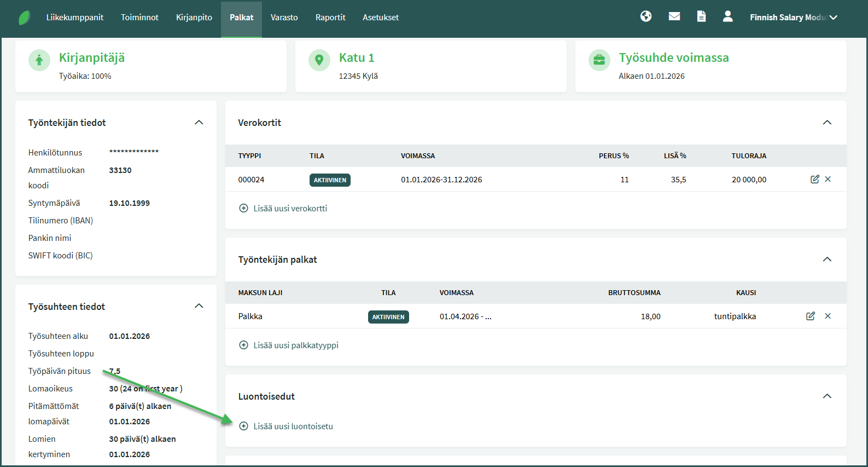Collapse the Työntekijän tiedot panel

point(199,123)
